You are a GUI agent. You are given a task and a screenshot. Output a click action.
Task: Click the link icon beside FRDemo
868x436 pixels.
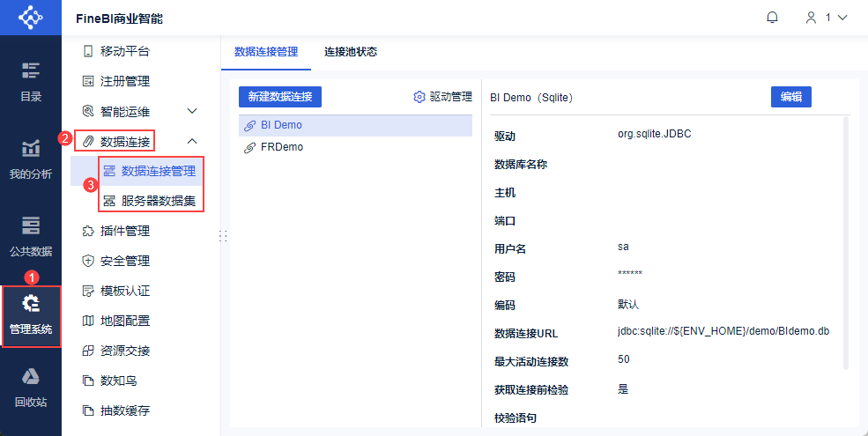tap(249, 148)
